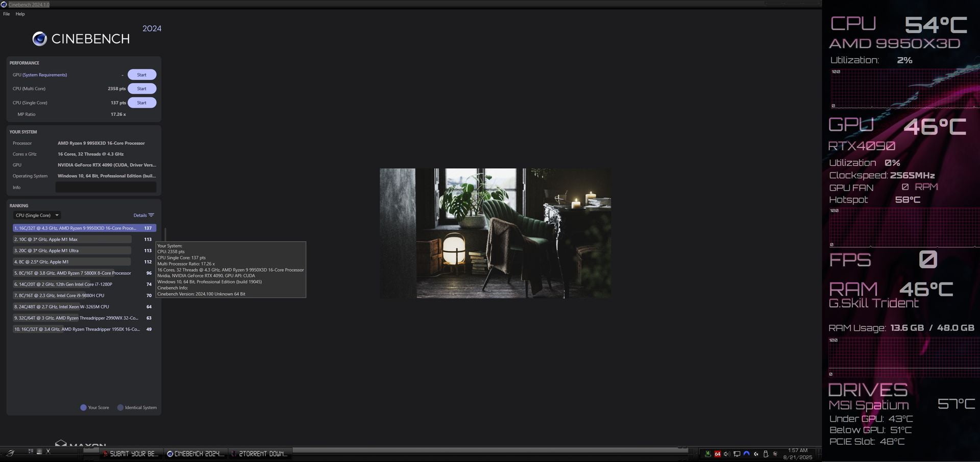Open the volume speaker tray icon
Screen dimensions: 980x462
[x=727, y=454]
